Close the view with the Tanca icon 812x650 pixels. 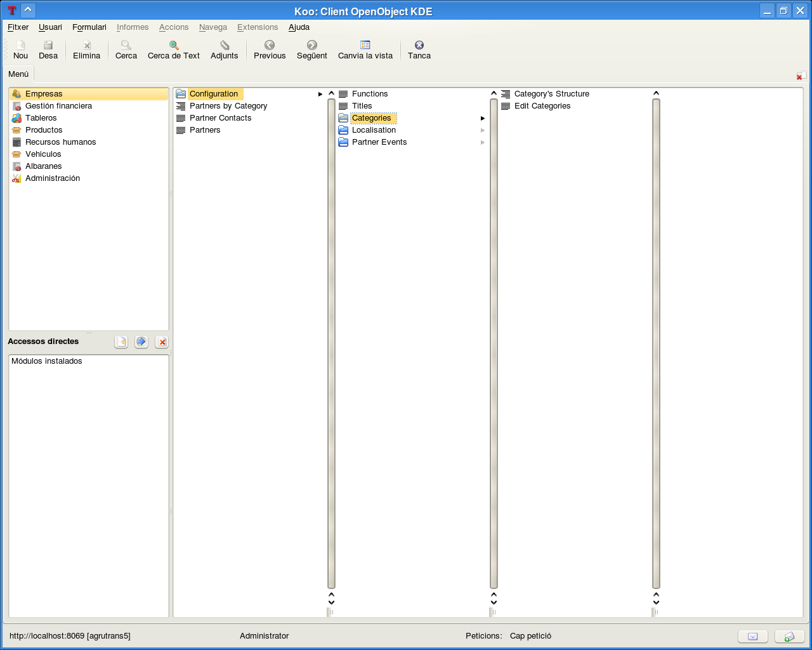(419, 50)
